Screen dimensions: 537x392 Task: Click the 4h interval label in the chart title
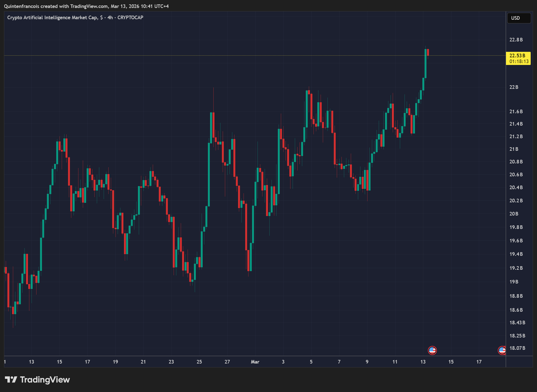pyautogui.click(x=110, y=17)
